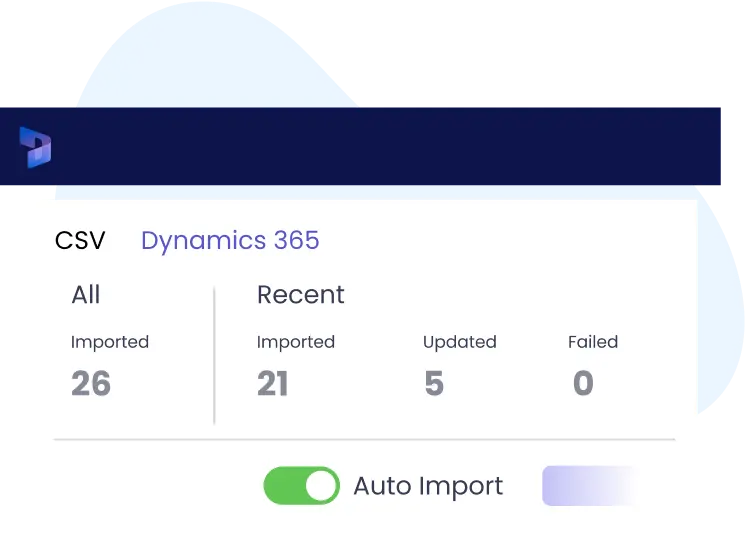
Task: Switch to the CSV tab
Action: coord(80,241)
